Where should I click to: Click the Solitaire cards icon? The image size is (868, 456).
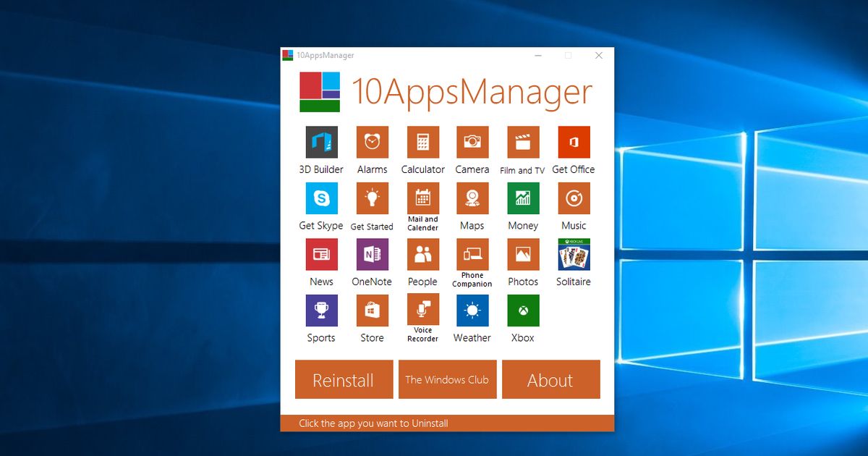click(x=574, y=254)
